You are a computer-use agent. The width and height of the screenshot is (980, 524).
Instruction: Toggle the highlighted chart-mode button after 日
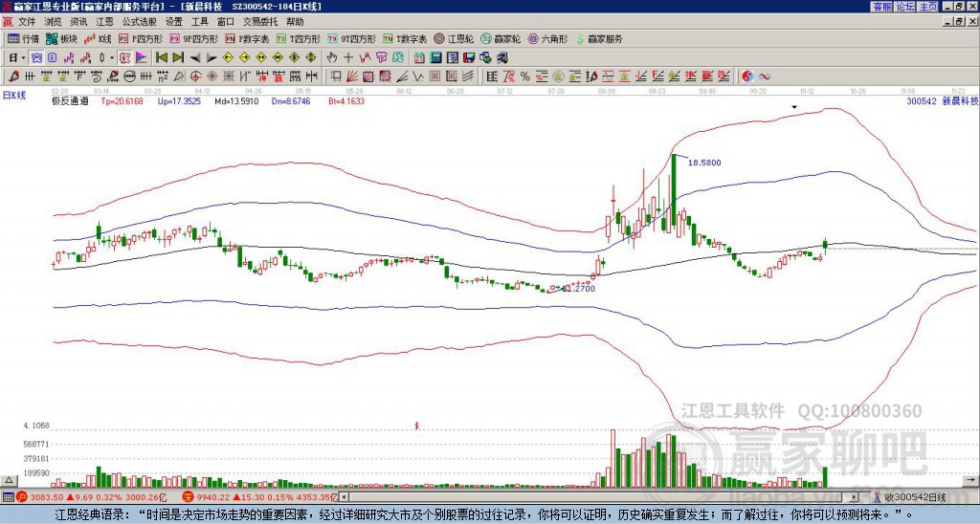(x=36, y=57)
